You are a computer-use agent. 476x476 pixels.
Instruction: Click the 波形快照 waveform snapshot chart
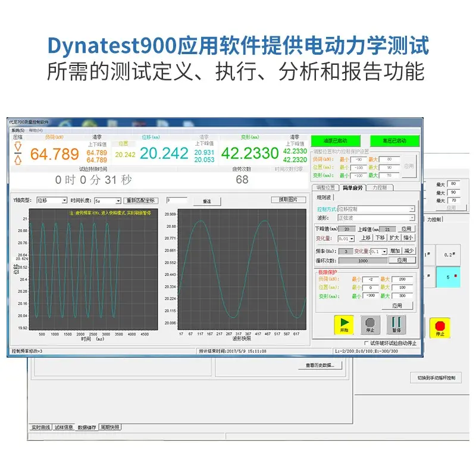point(242,269)
